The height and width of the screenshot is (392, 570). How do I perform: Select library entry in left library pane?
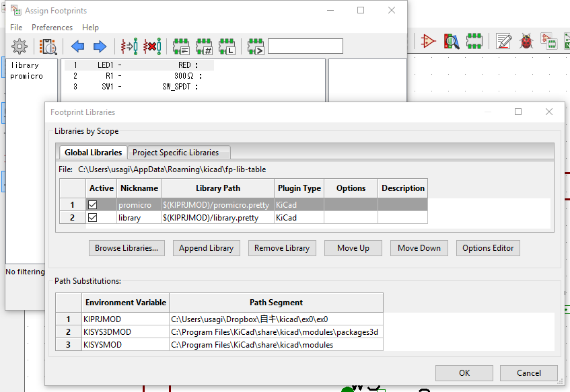click(x=25, y=65)
